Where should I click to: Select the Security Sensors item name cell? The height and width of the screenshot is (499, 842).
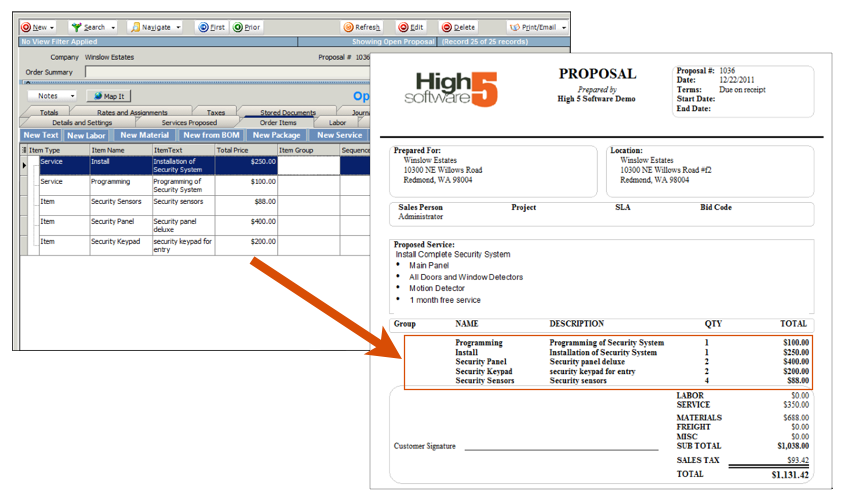pyautogui.click(x=121, y=205)
